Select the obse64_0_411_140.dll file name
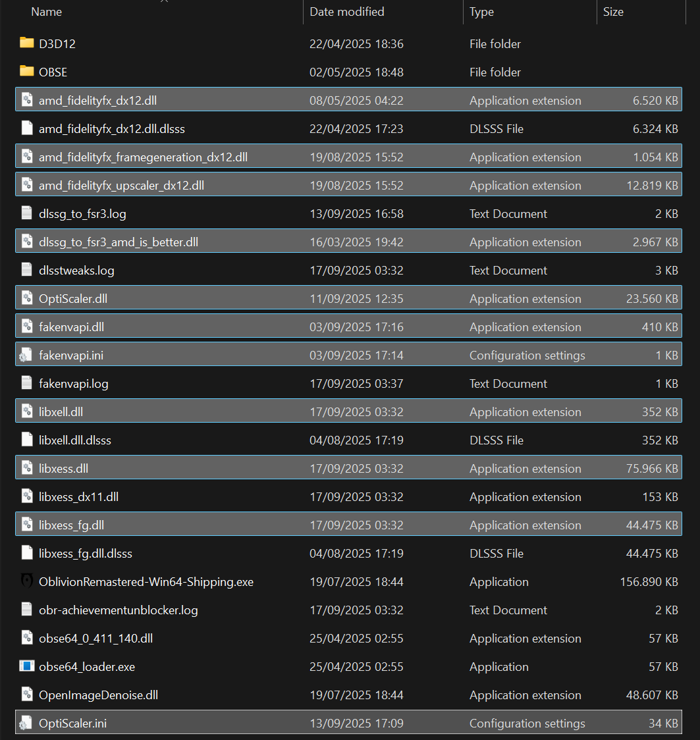The width and height of the screenshot is (700, 740). (95, 639)
